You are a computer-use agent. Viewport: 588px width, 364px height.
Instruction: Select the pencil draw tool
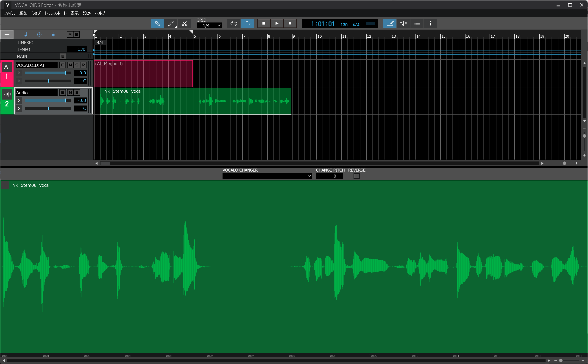click(171, 24)
